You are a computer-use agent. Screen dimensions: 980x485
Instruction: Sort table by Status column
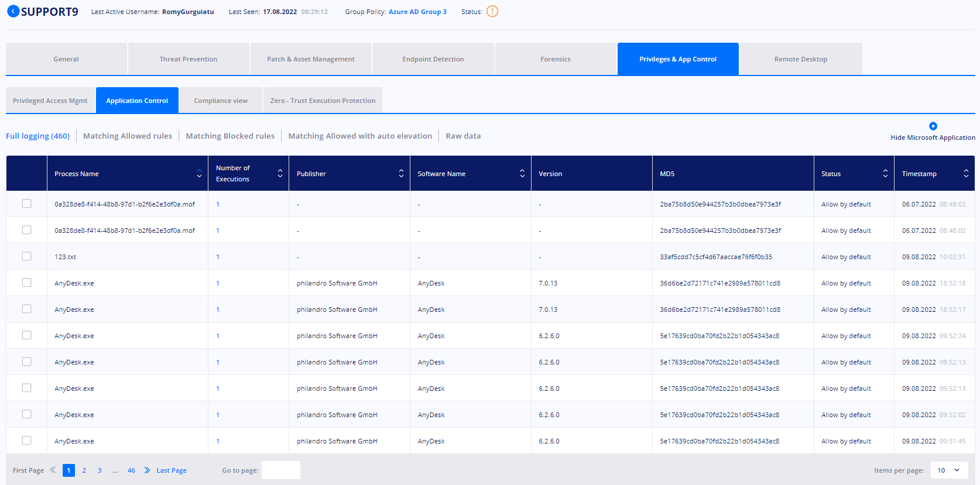tap(885, 174)
